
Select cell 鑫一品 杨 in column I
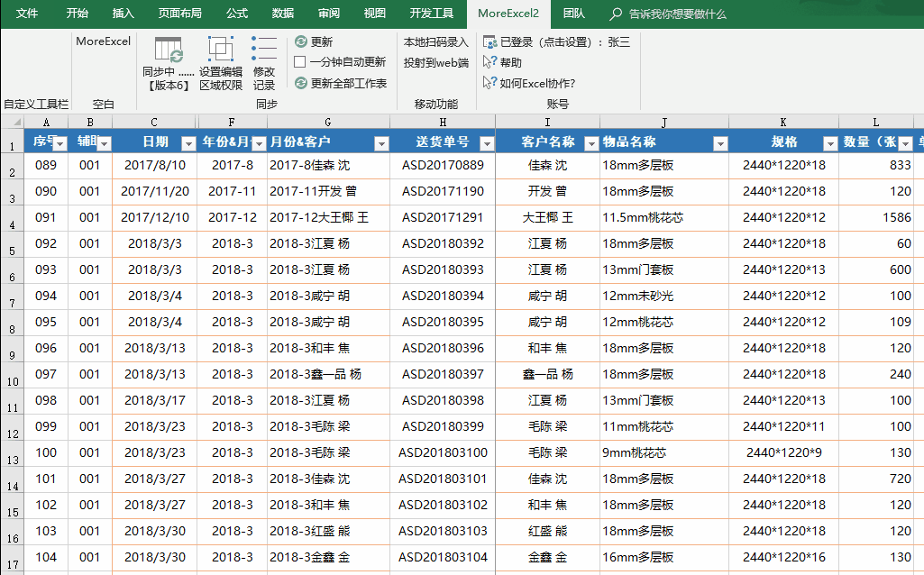547,375
